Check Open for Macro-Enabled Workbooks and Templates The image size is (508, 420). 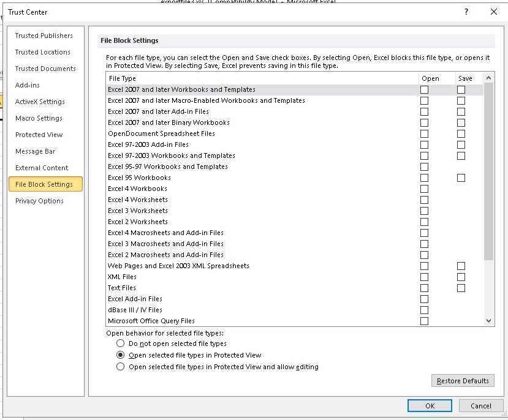pyautogui.click(x=424, y=100)
